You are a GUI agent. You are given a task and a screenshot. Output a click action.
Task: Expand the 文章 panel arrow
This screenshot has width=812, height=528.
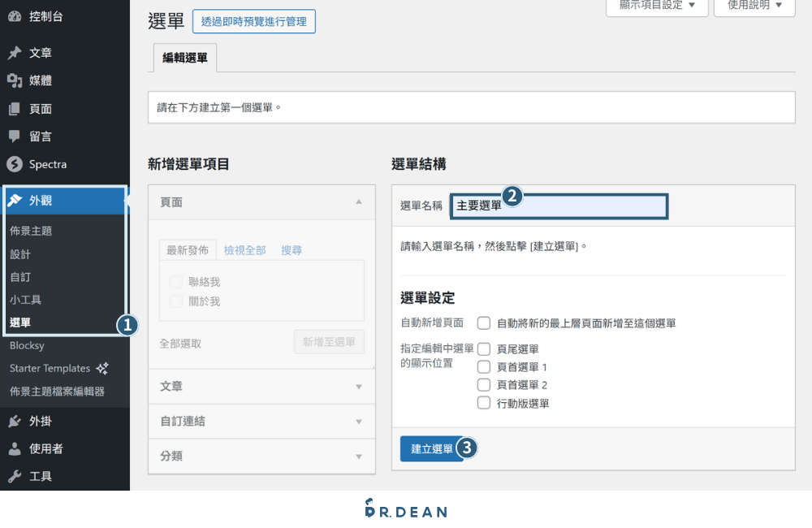pos(359,387)
